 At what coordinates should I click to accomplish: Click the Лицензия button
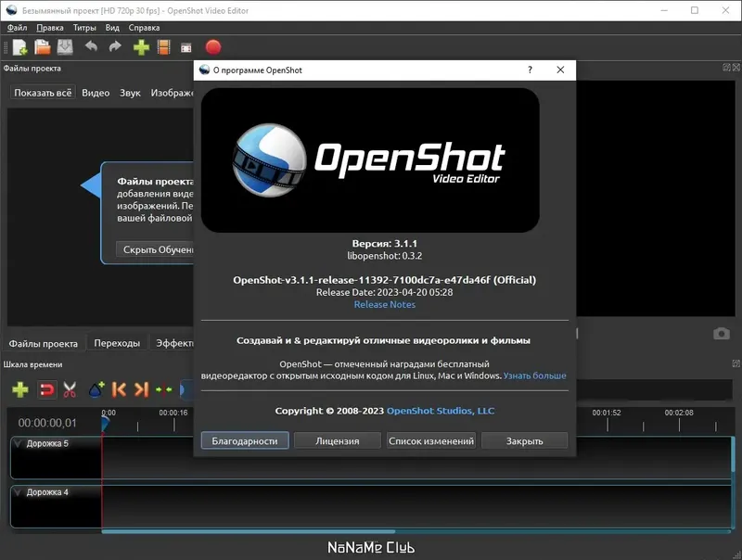[x=337, y=440]
